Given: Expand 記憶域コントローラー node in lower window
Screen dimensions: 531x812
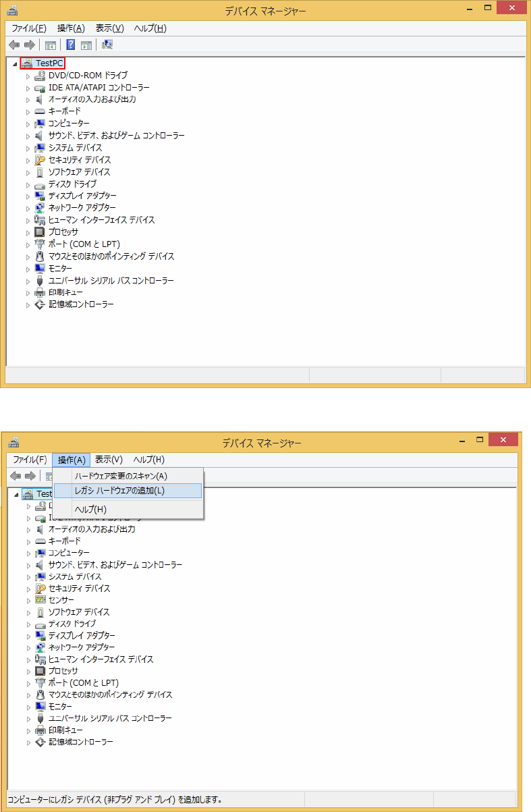Looking at the screenshot, I should coord(28,742).
